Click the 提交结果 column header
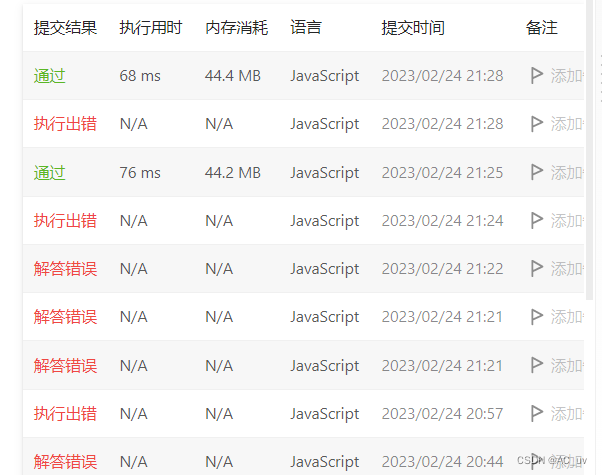This screenshot has height=475, width=602. click(x=65, y=28)
